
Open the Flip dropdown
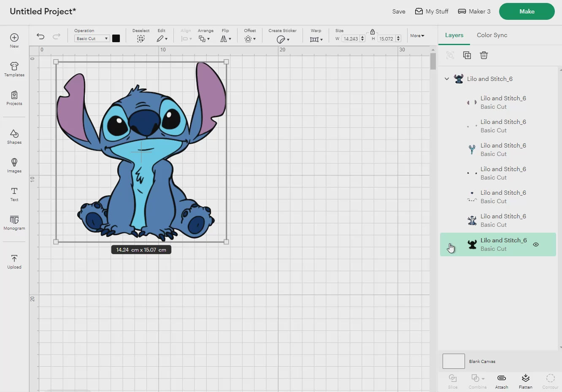226,39
